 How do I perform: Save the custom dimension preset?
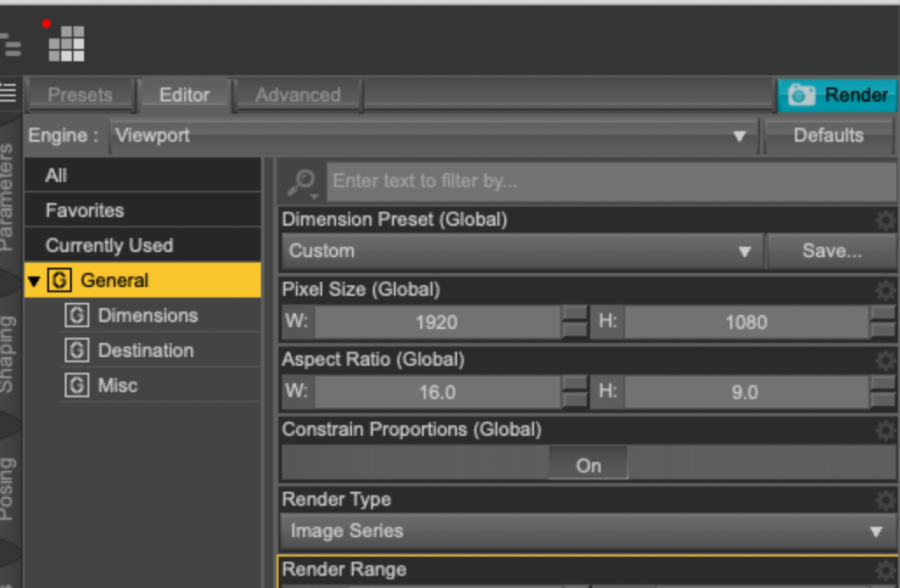click(x=830, y=251)
